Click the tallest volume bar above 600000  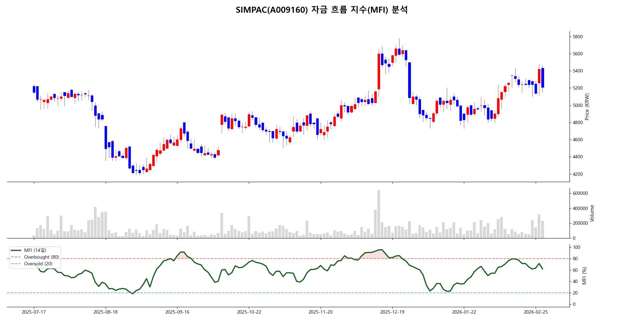tap(379, 214)
